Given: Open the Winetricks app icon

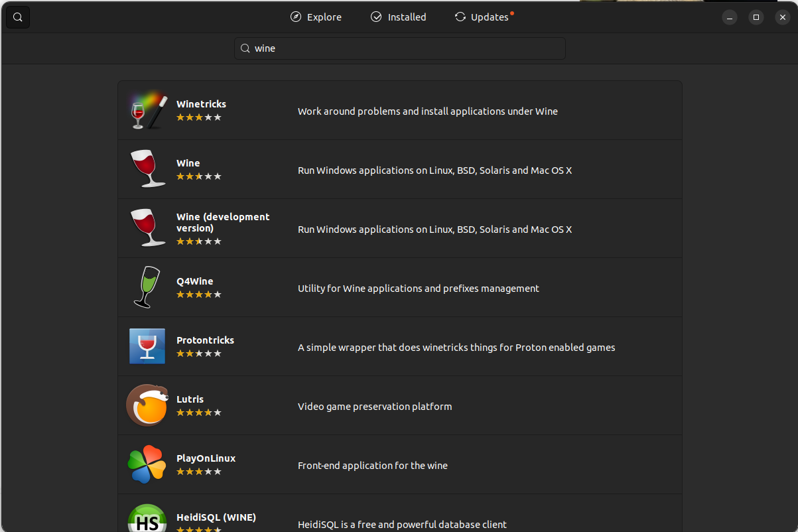Looking at the screenshot, I should [x=147, y=110].
